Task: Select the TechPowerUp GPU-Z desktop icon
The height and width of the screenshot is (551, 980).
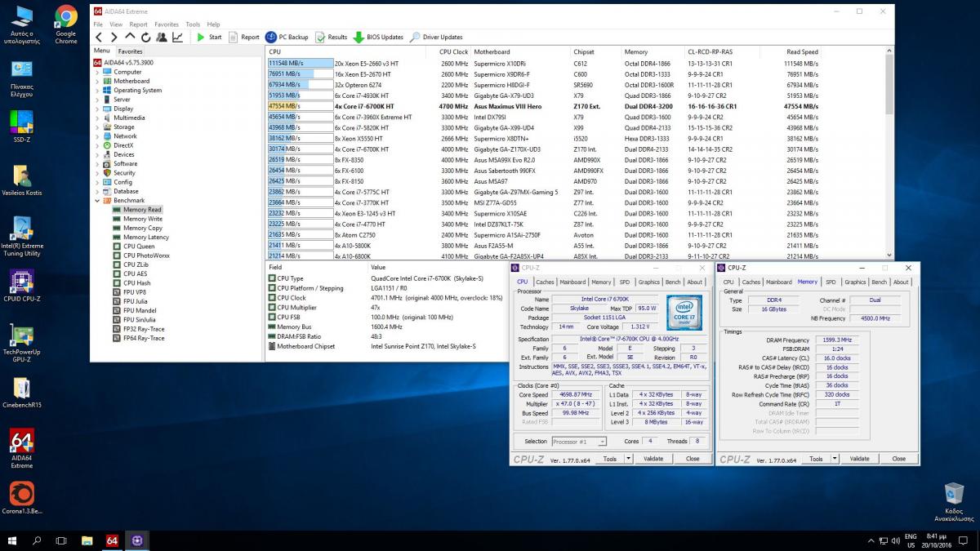Action: (x=21, y=343)
